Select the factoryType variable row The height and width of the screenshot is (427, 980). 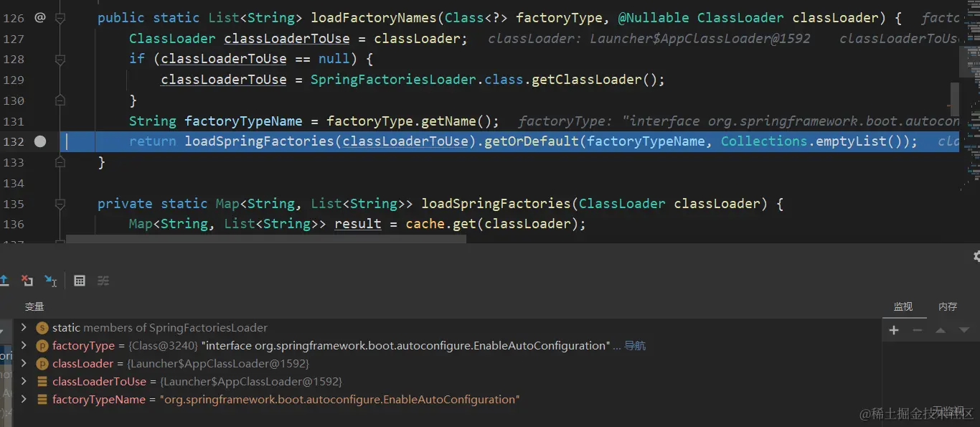(448, 345)
